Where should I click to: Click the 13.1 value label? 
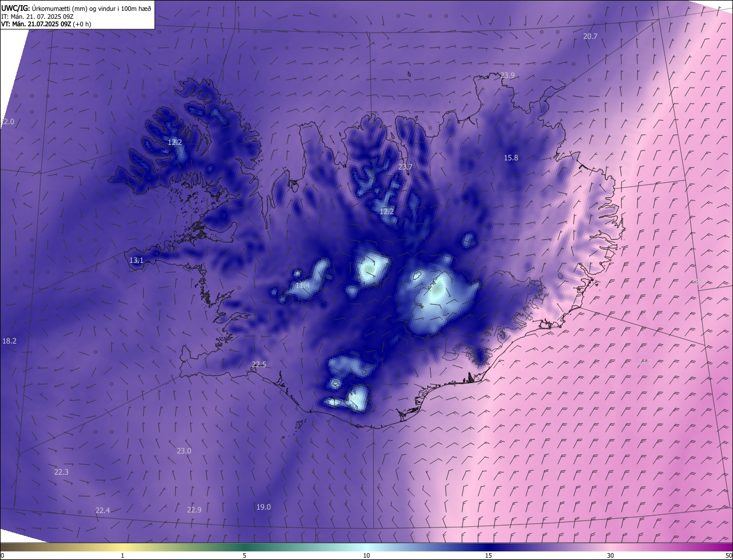(x=136, y=260)
